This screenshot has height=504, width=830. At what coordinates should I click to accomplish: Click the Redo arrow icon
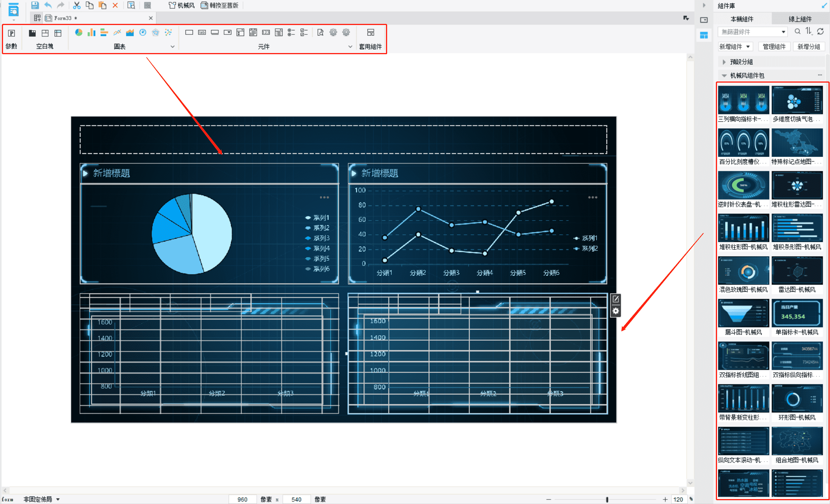pyautogui.click(x=61, y=5)
